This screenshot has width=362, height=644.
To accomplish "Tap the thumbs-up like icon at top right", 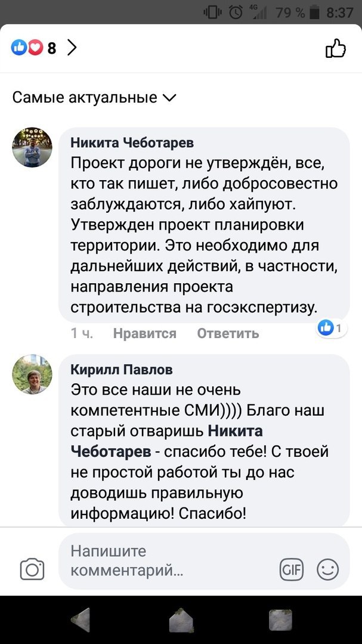I will 335,48.
